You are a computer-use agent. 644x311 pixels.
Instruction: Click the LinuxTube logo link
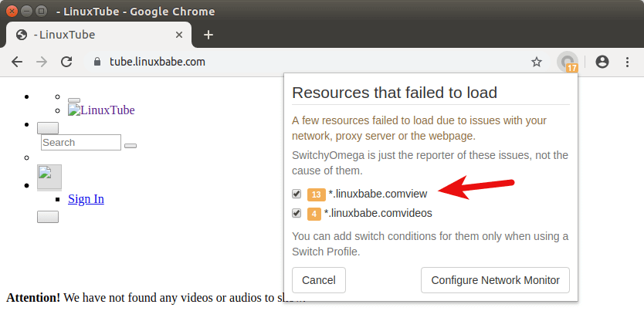click(x=101, y=110)
